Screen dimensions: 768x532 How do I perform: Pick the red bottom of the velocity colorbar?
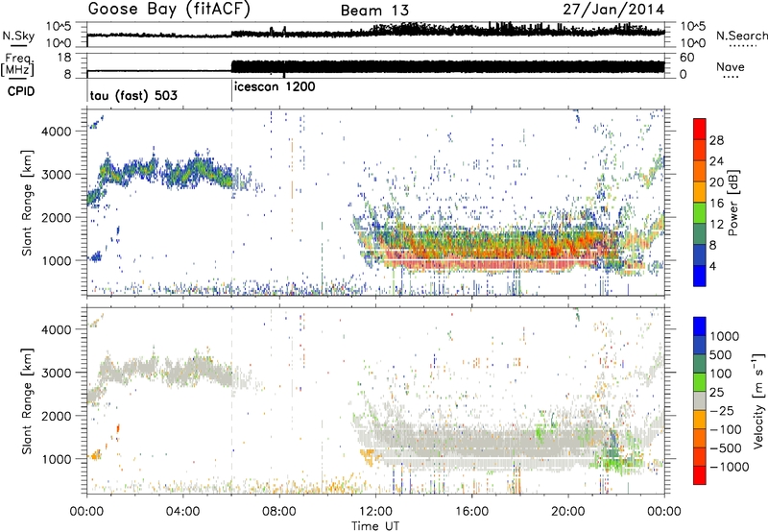pyautogui.click(x=700, y=475)
